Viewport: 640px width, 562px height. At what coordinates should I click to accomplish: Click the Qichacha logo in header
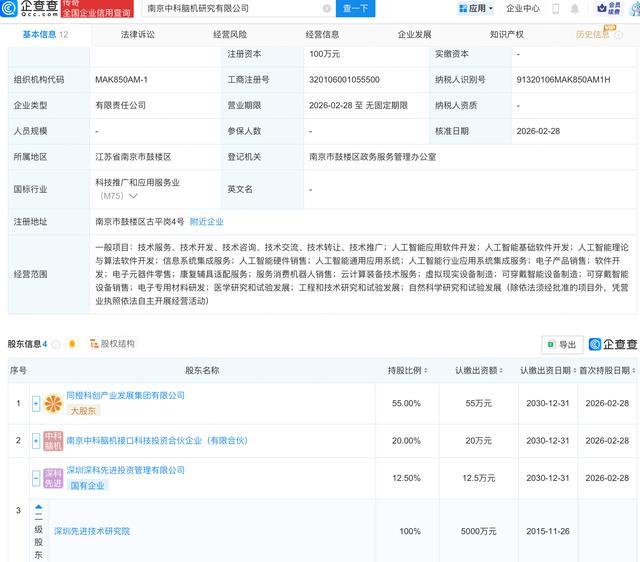coord(30,9)
